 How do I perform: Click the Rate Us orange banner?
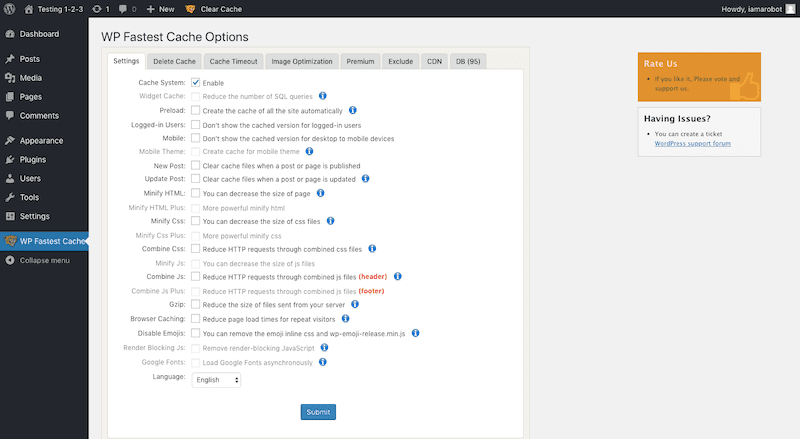point(699,77)
